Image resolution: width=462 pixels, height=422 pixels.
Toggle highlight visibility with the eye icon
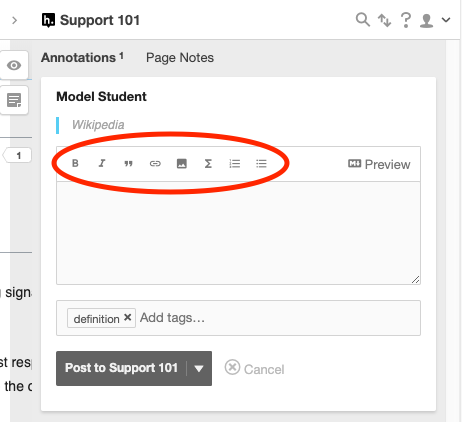(14, 65)
